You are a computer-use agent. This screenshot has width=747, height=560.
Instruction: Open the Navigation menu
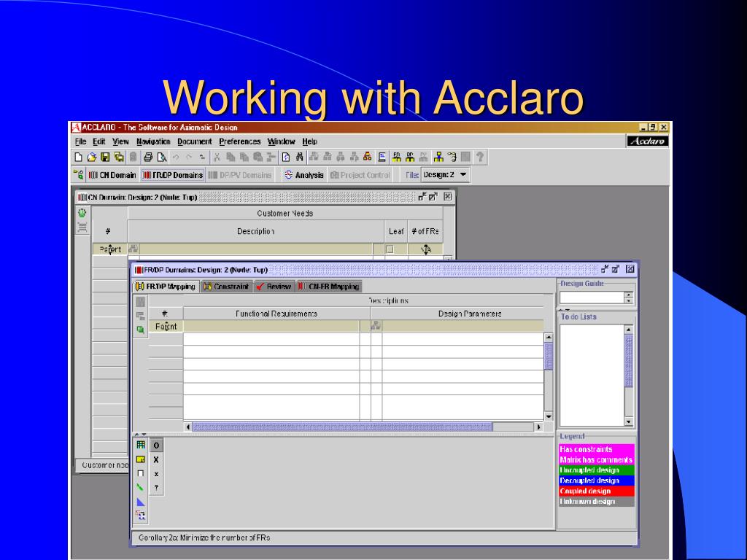tap(153, 141)
